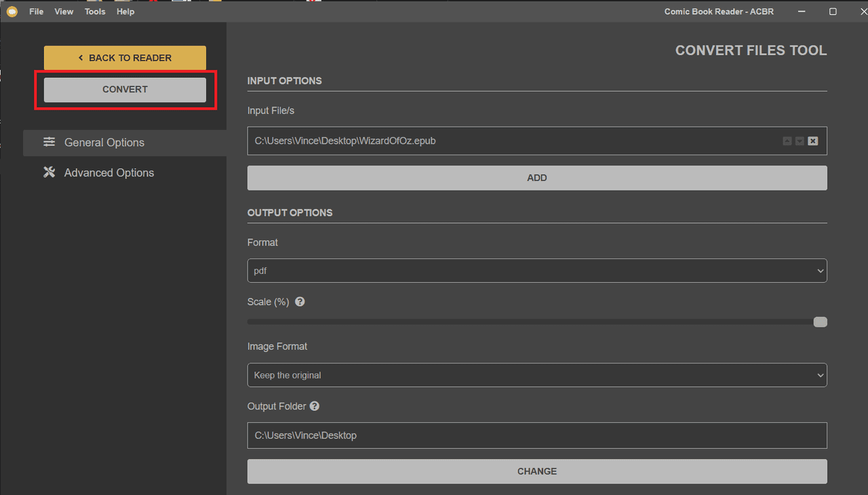Select the General Options sliders icon
Viewport: 868px width, 495px height.
coord(49,142)
